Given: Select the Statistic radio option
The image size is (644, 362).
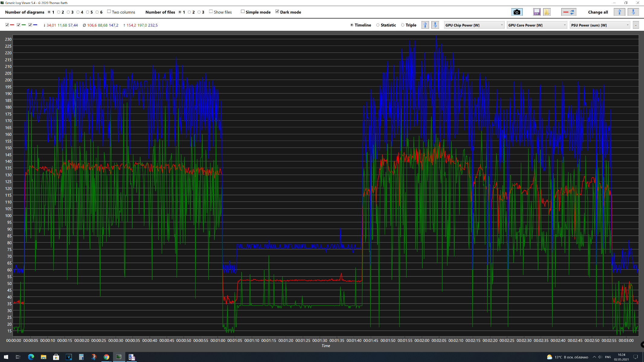Looking at the screenshot, I should click(378, 25).
